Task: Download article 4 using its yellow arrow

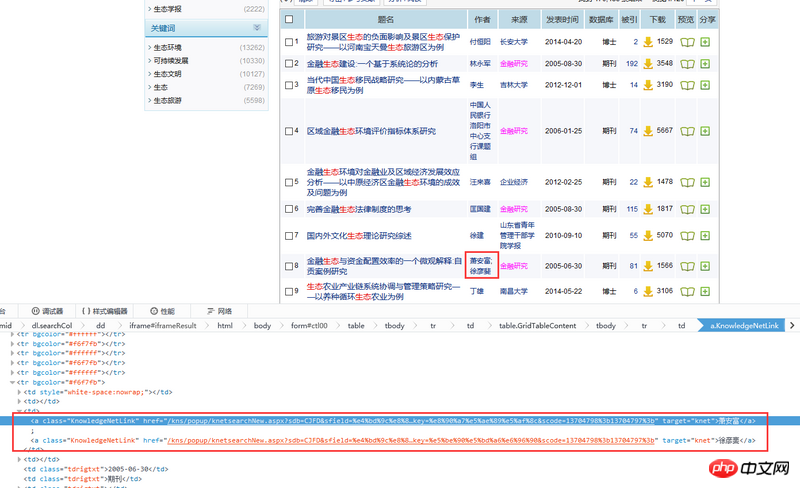Action: coord(647,131)
